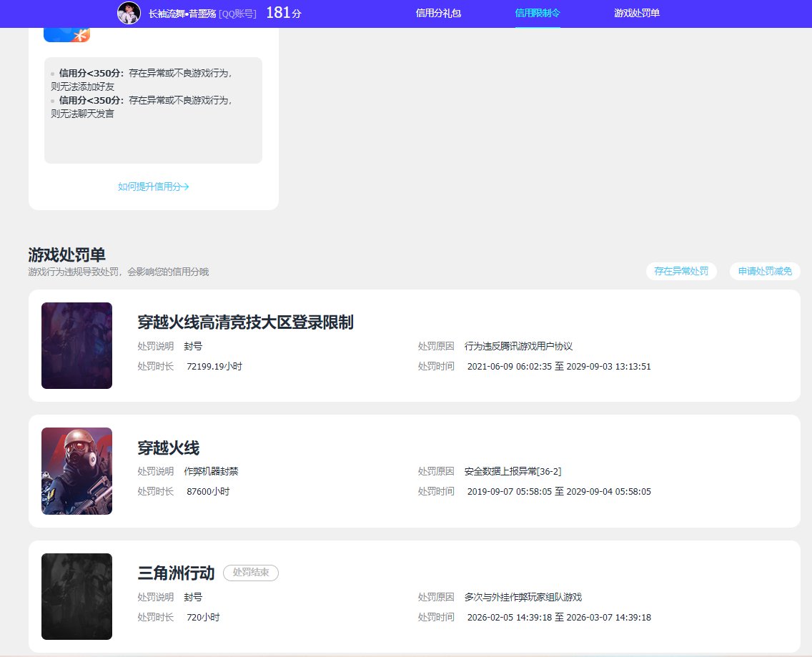812x657 pixels.
Task: Click the 申请处罚减免 button
Action: (x=765, y=271)
